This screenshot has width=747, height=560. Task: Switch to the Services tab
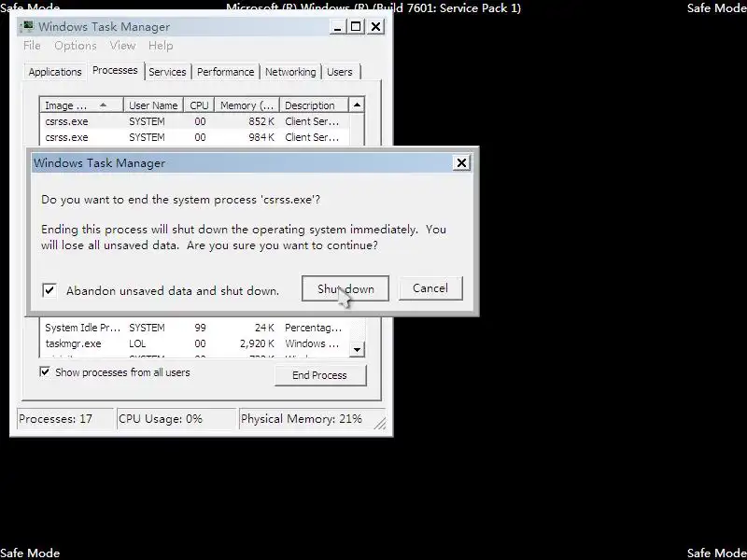coord(167,72)
